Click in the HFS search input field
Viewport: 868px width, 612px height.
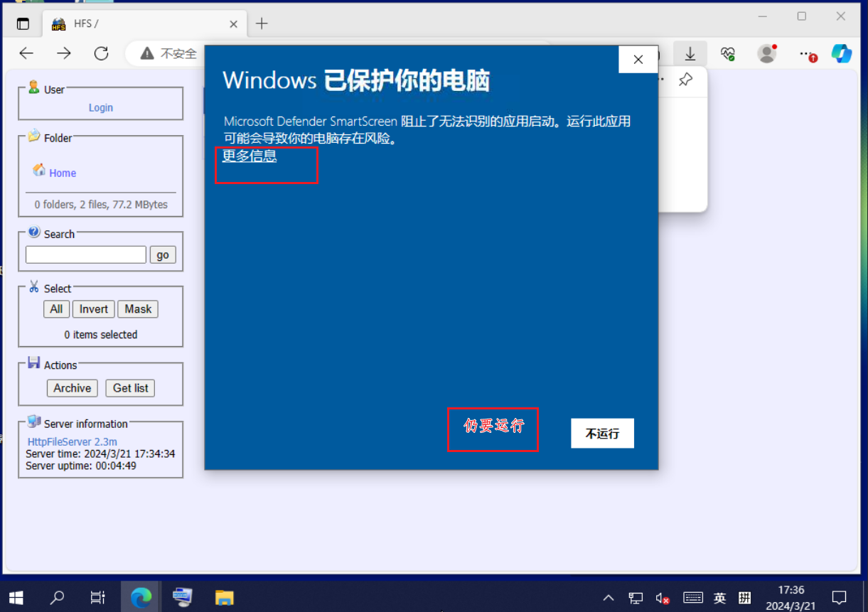pyautogui.click(x=86, y=254)
